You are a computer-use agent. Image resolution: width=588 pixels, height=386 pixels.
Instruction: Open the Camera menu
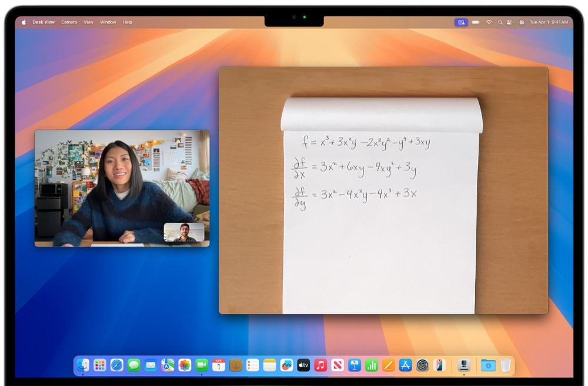point(69,22)
